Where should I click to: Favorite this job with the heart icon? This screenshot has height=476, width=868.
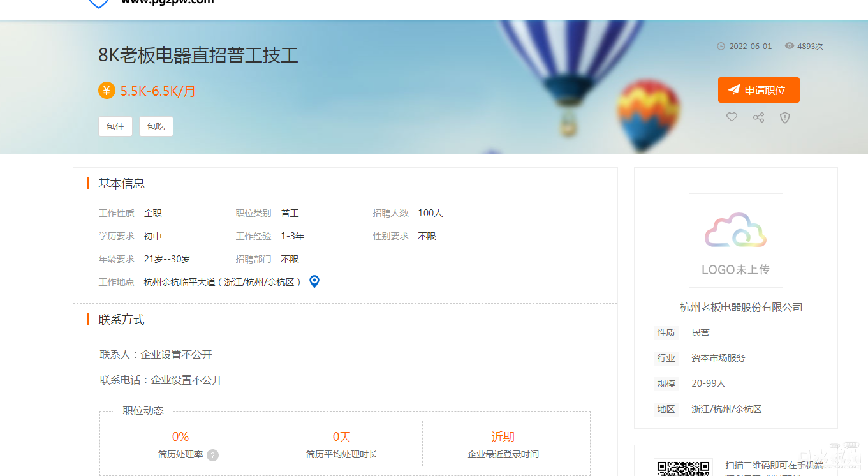(x=732, y=117)
